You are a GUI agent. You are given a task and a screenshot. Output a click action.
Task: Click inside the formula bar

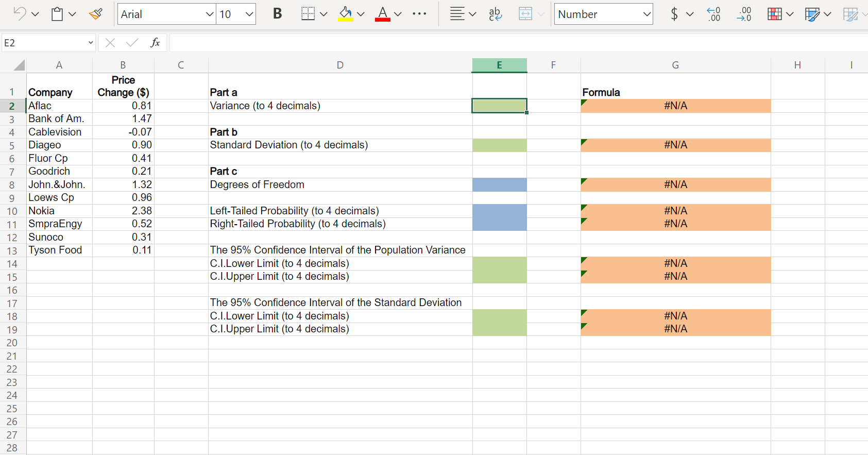518,43
